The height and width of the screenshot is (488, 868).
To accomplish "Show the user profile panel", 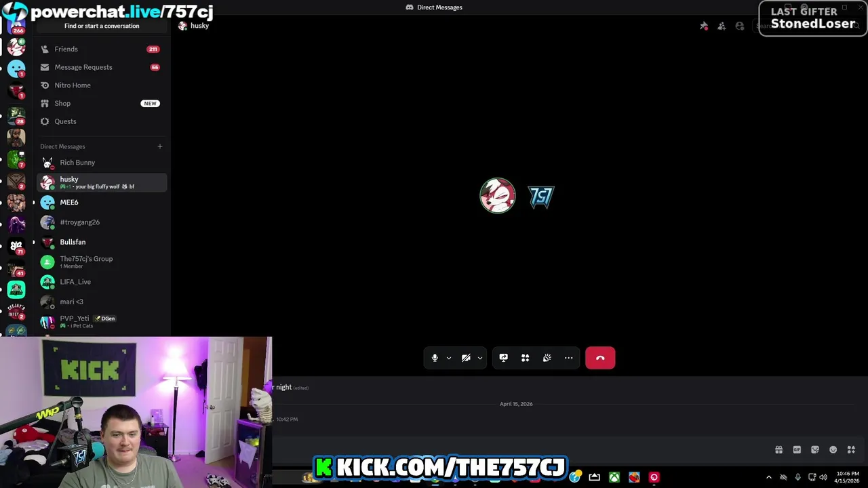I will tap(740, 26).
